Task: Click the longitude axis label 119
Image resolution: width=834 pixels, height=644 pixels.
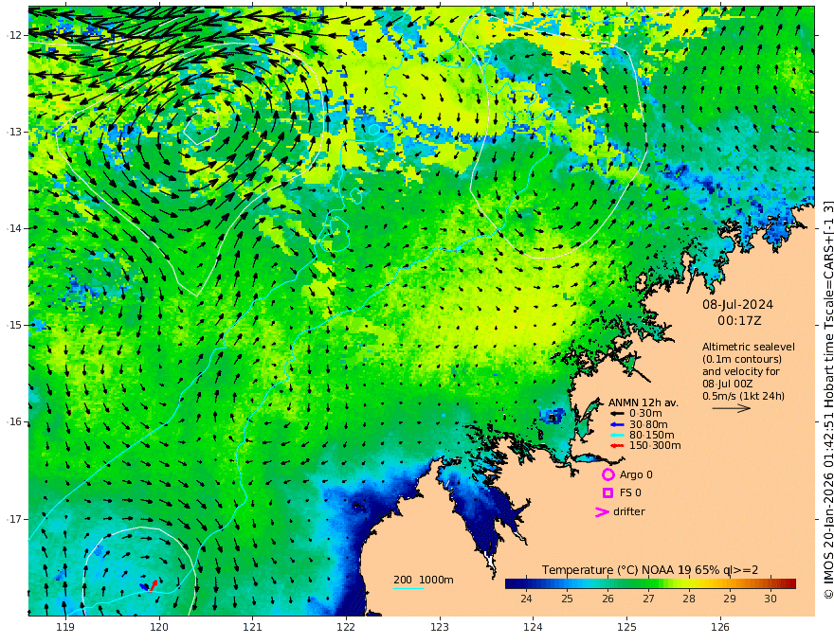Action: [x=65, y=628]
